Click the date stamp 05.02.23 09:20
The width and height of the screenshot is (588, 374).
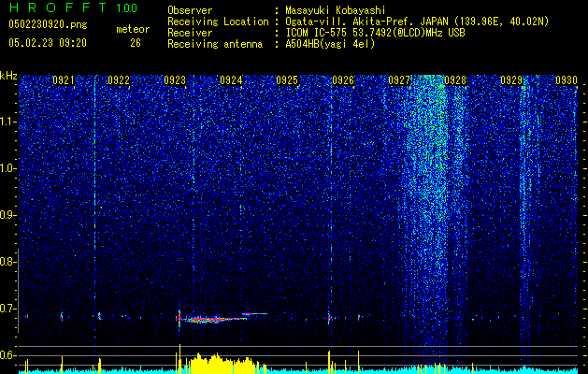coord(48,43)
